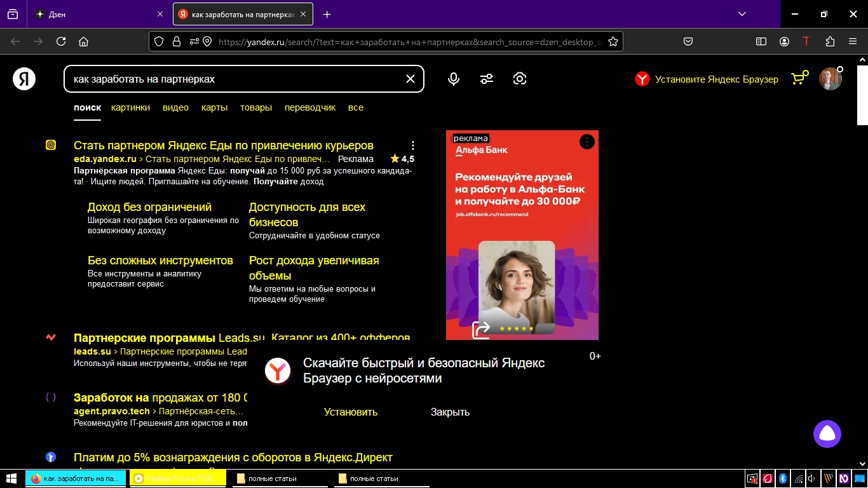The width and height of the screenshot is (868, 488).
Task: Open the Yandex shopping cart
Action: (x=799, y=78)
